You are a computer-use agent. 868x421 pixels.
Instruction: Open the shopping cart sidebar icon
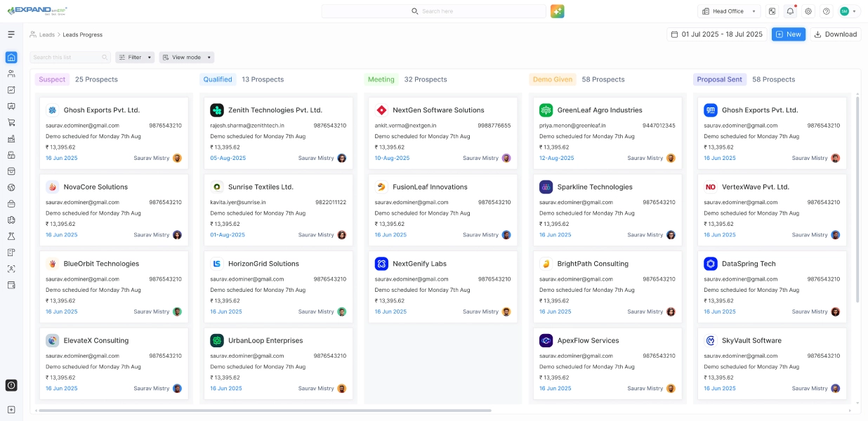[x=11, y=122]
